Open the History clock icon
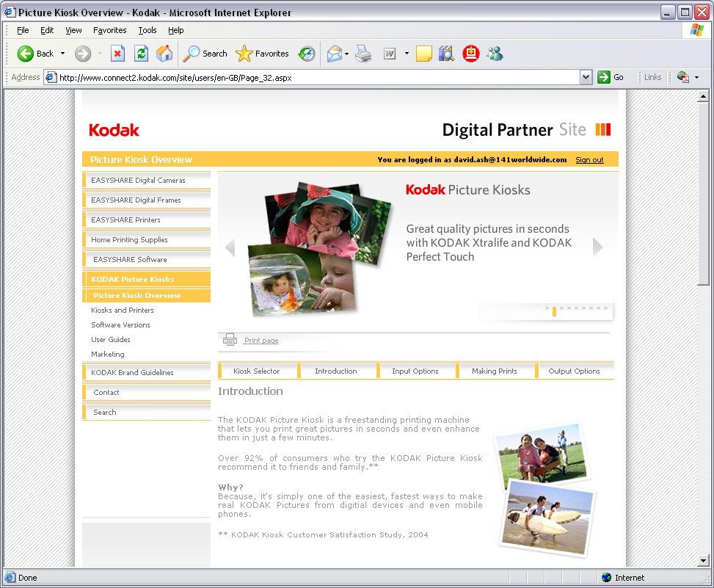Screen dimensions: 714x588 (307, 54)
